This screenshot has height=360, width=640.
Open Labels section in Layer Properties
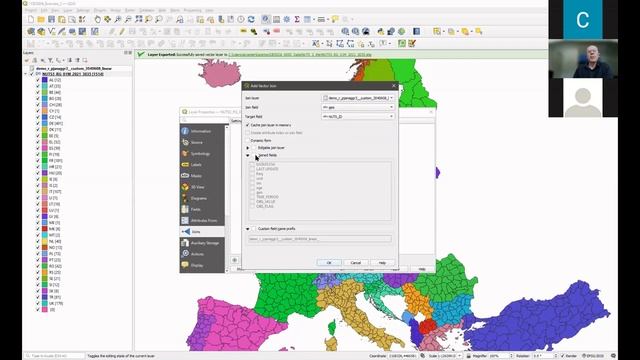(202, 164)
